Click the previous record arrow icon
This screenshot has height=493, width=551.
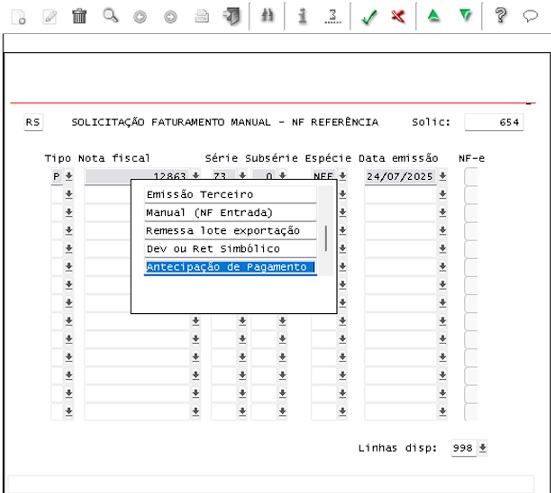pos(140,17)
